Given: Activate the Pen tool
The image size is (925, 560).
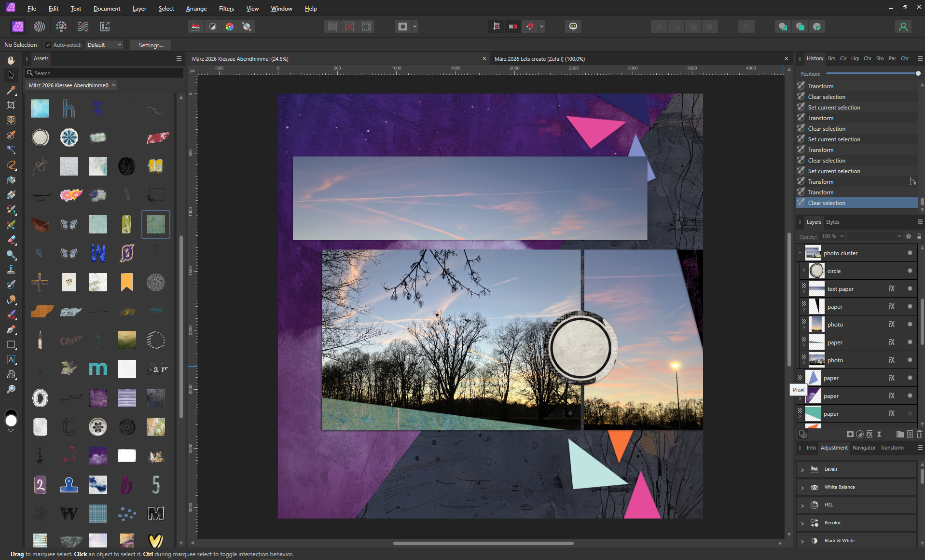Looking at the screenshot, I should click(11, 330).
